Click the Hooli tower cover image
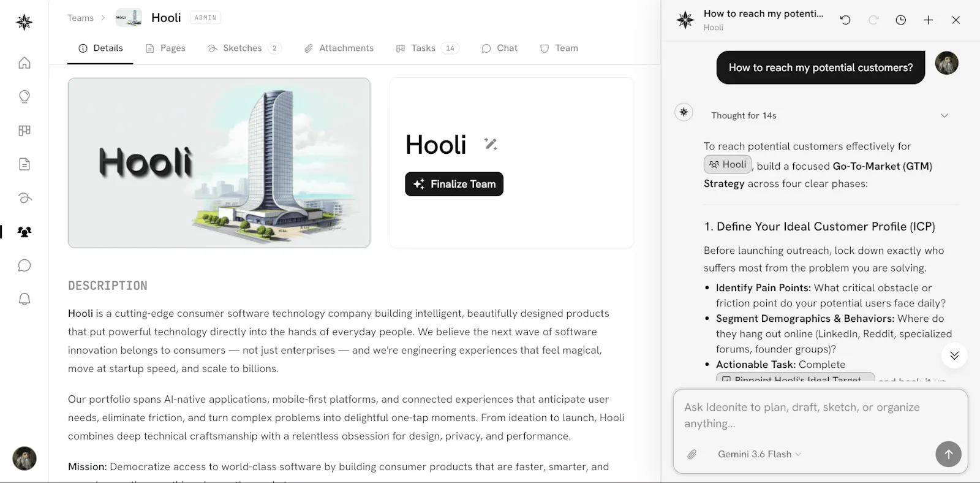 pyautogui.click(x=219, y=162)
